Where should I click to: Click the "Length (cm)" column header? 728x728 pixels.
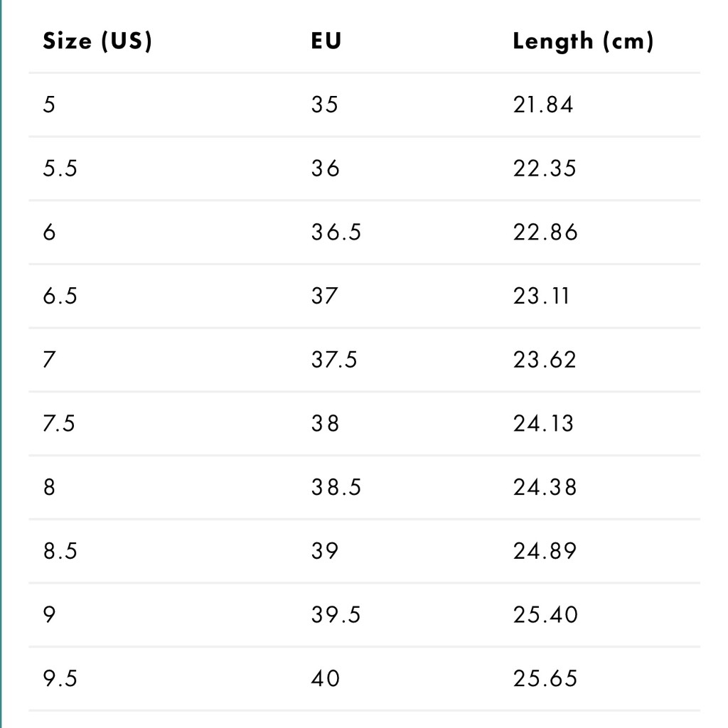(582, 41)
